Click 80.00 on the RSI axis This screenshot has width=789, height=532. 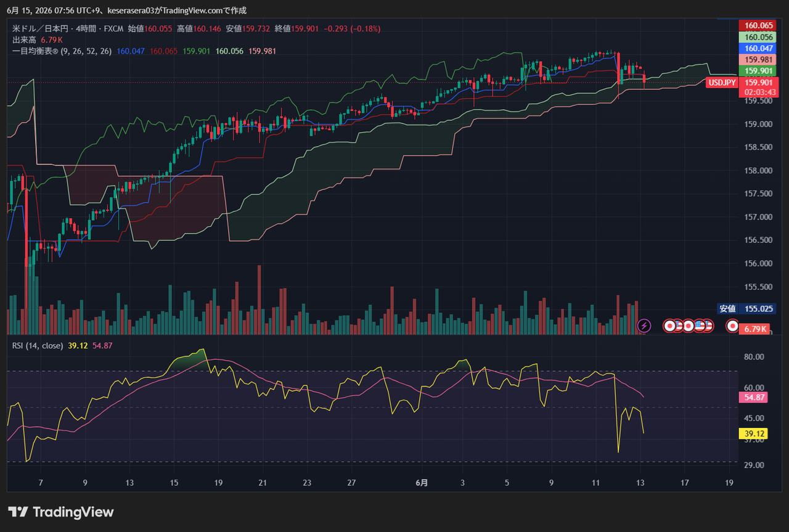point(754,357)
